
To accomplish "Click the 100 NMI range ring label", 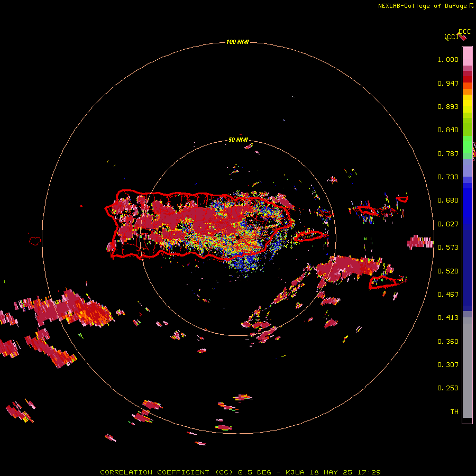I will 237,42.
